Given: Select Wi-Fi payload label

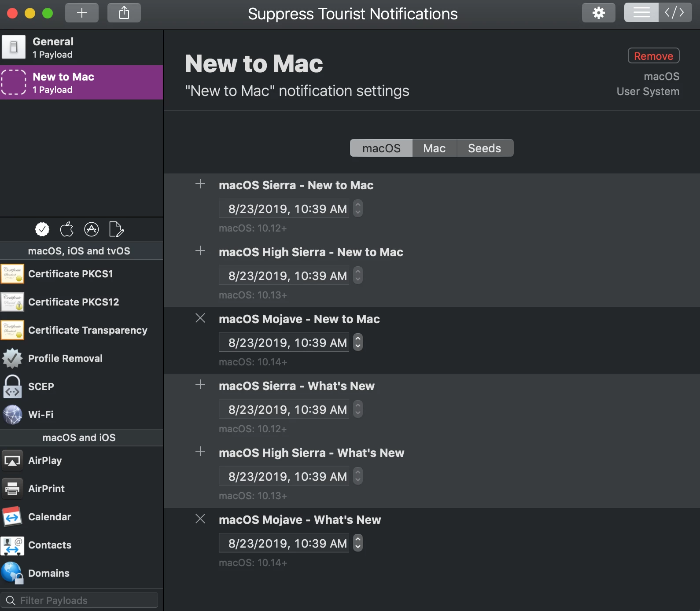Looking at the screenshot, I should (x=41, y=415).
